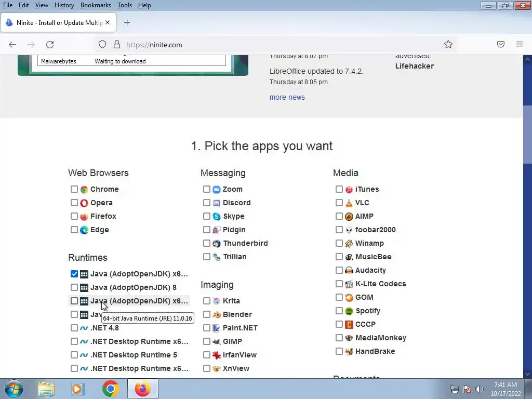Bookmark this page with the star icon

click(448, 45)
